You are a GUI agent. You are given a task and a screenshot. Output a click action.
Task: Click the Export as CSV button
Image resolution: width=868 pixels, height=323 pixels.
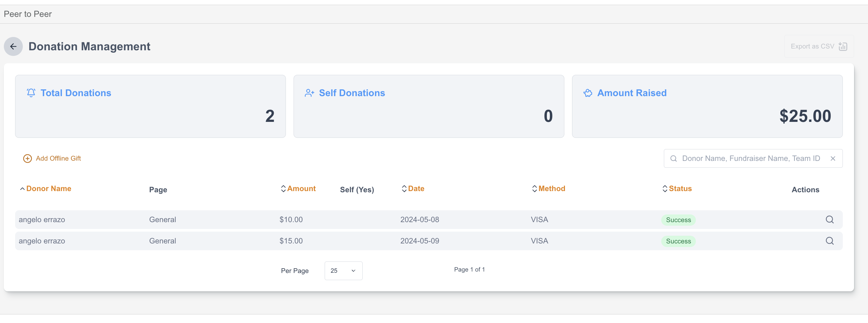point(819,46)
